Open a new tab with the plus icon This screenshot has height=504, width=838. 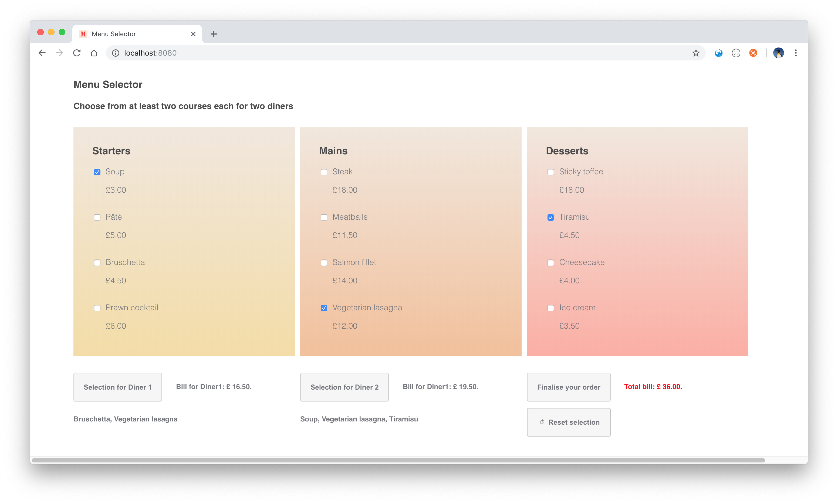pos(213,34)
